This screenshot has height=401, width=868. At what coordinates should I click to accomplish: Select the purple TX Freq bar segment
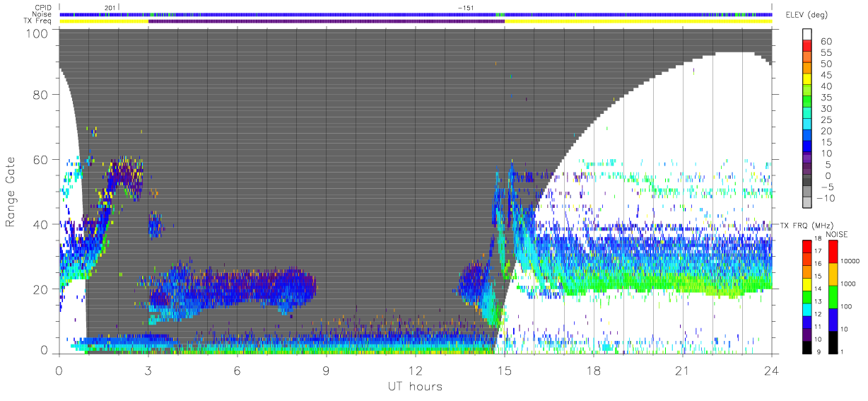click(x=327, y=21)
